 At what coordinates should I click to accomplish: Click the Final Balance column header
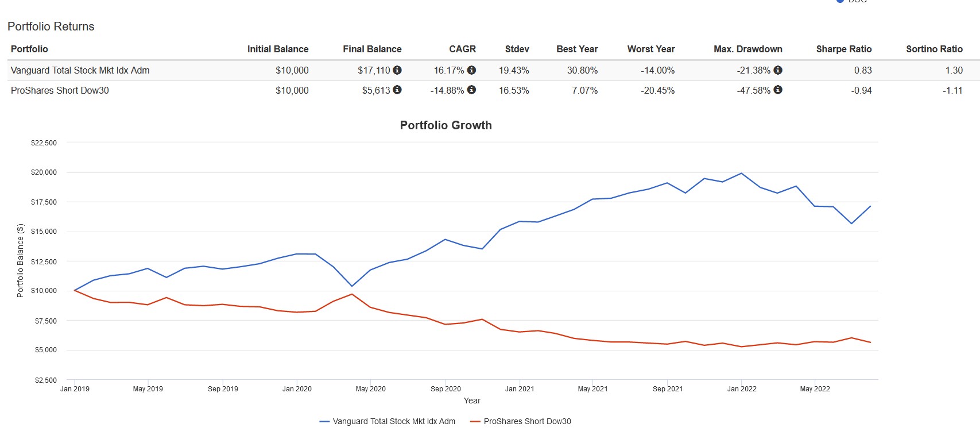point(372,49)
